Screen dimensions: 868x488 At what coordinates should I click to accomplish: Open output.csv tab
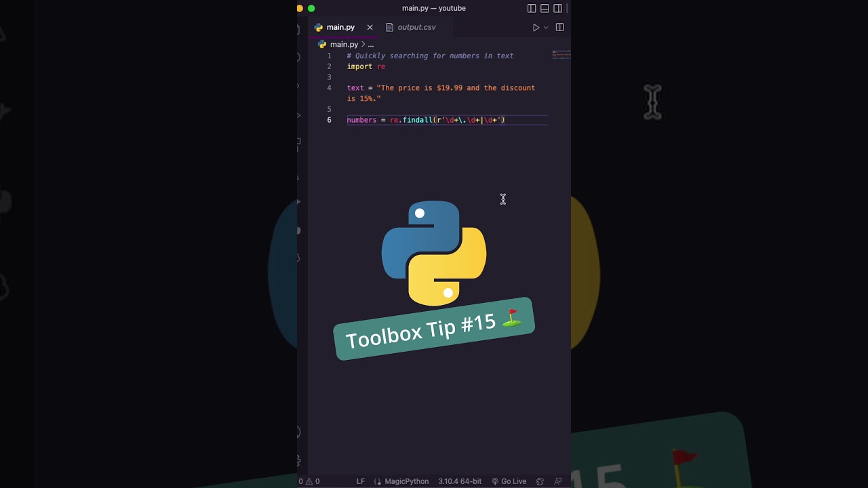(416, 27)
